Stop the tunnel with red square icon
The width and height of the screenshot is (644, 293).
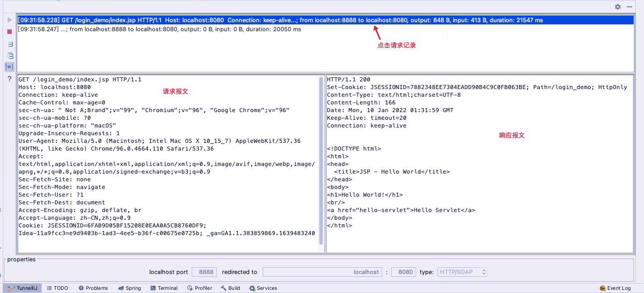tap(9, 32)
